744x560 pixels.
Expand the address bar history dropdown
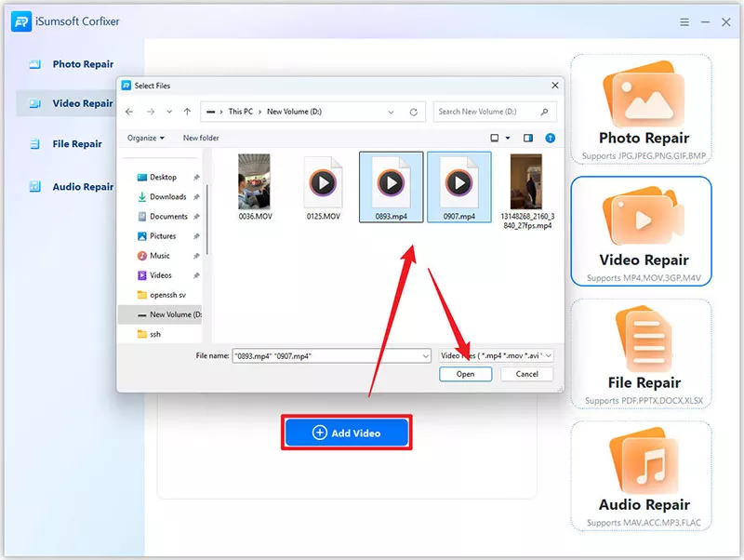391,112
